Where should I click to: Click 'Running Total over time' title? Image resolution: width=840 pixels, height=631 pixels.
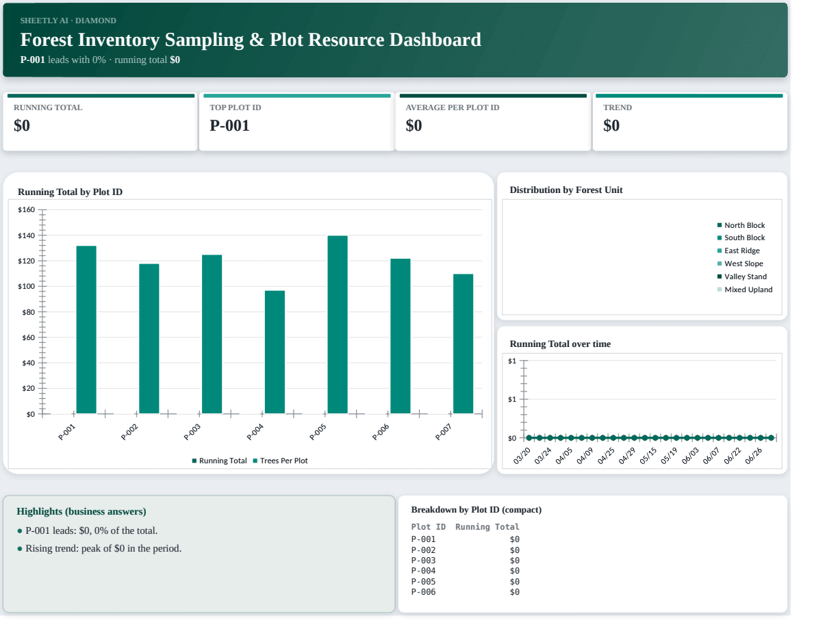[560, 344]
